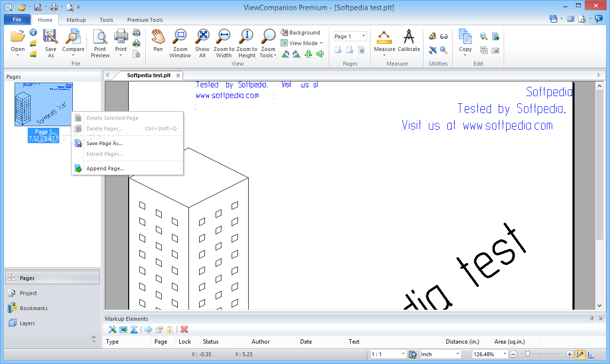Open the Bookmarks pane

[52, 308]
